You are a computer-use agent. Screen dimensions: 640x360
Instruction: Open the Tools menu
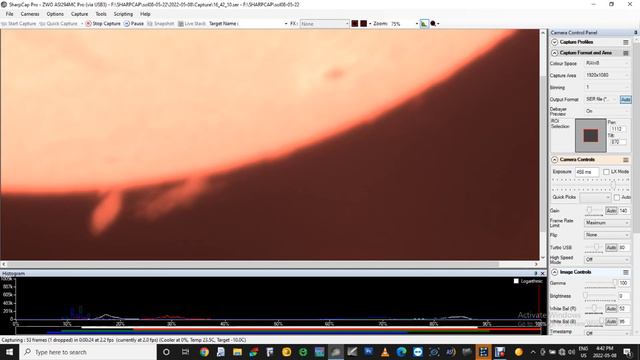tap(101, 14)
